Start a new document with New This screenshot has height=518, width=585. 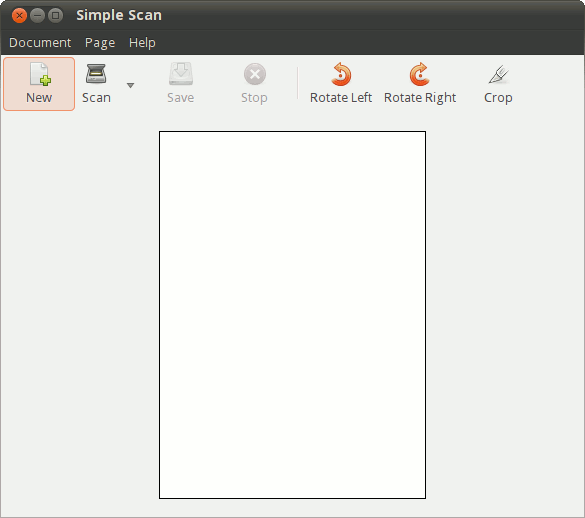39,84
